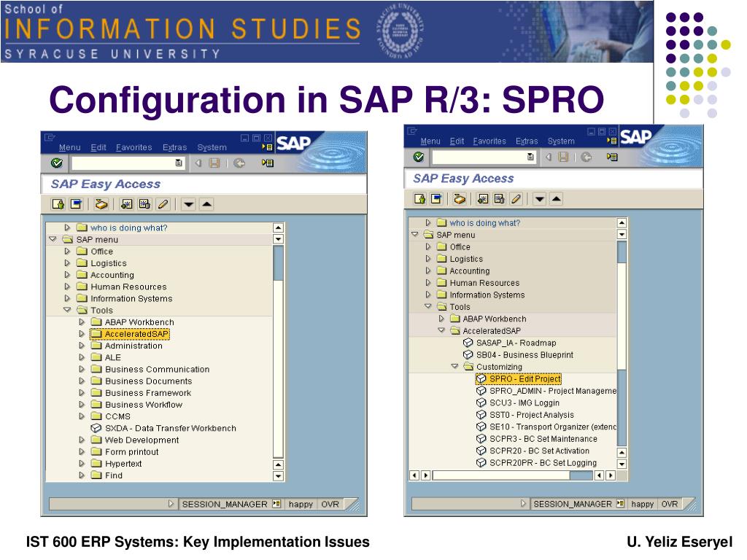
Task: Open Menu in left window menu bar
Action: click(69, 147)
